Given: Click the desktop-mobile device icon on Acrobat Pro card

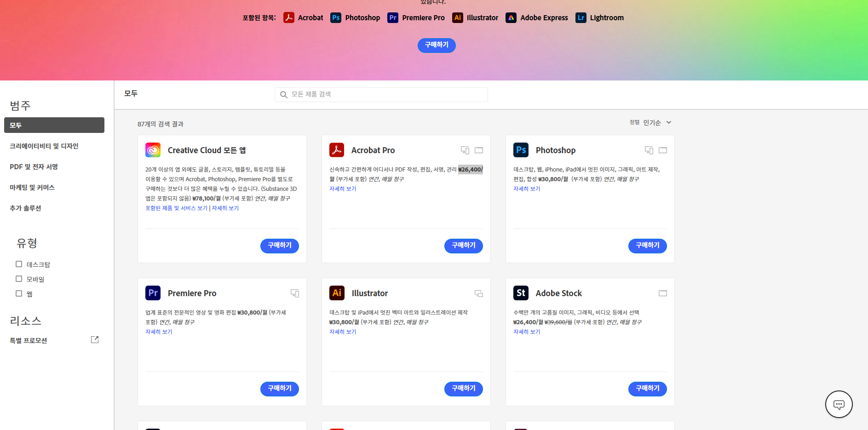Looking at the screenshot, I should [x=465, y=150].
